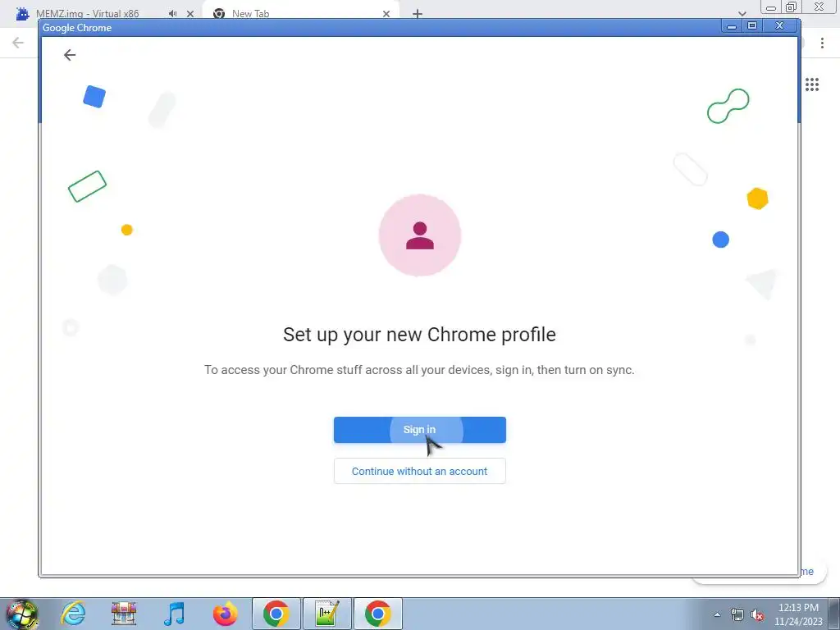Click the Show desktop strip
The height and width of the screenshot is (630, 840).
[834, 614]
